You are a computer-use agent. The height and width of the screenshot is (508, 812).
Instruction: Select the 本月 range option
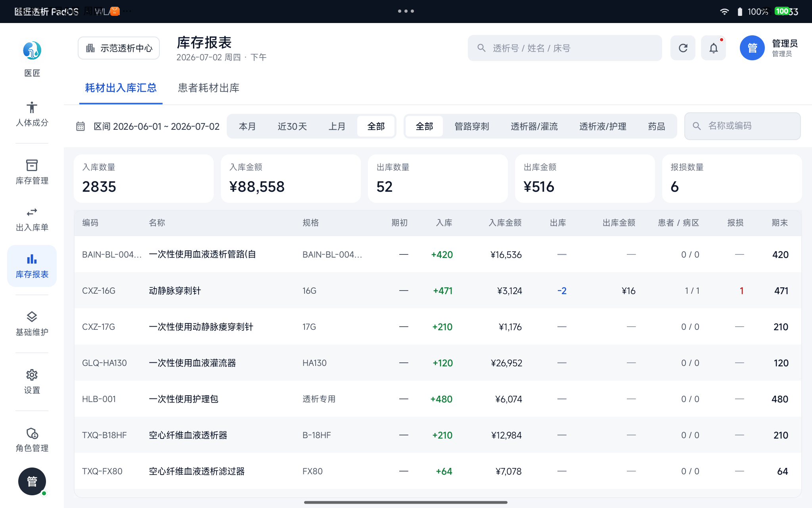click(x=247, y=126)
